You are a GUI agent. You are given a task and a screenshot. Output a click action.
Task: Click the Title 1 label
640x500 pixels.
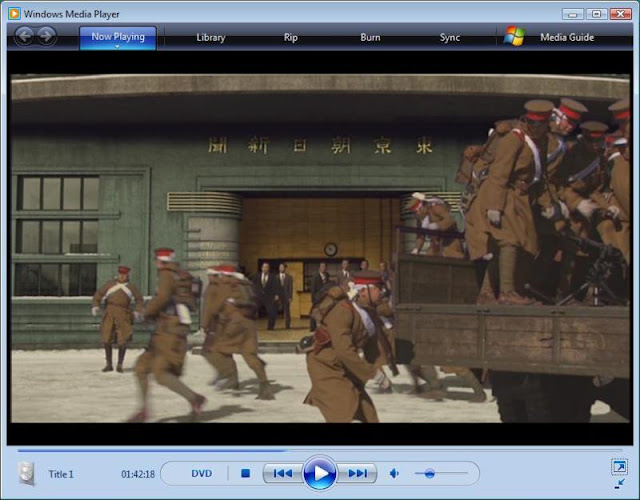[61, 474]
